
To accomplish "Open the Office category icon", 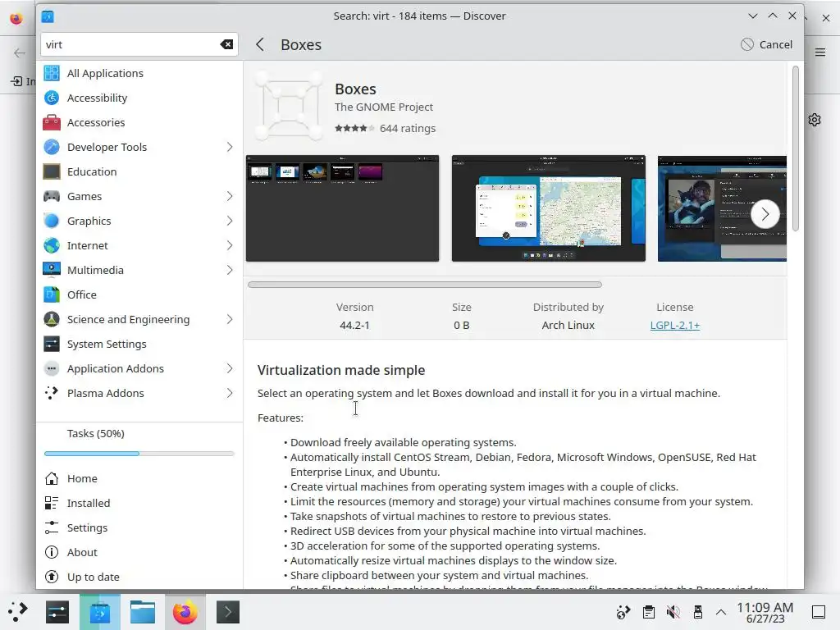I will click(52, 295).
